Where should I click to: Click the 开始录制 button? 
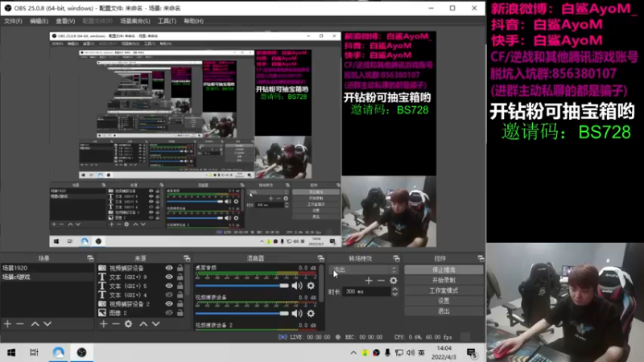point(444,280)
